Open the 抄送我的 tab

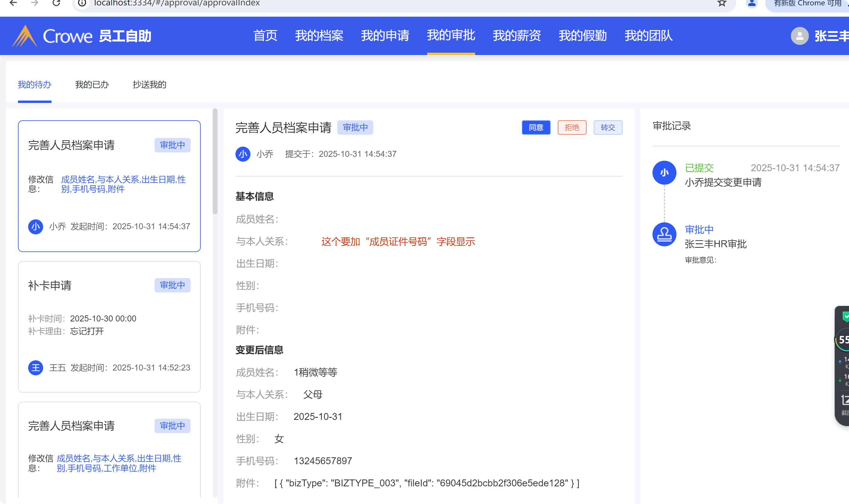[149, 85]
